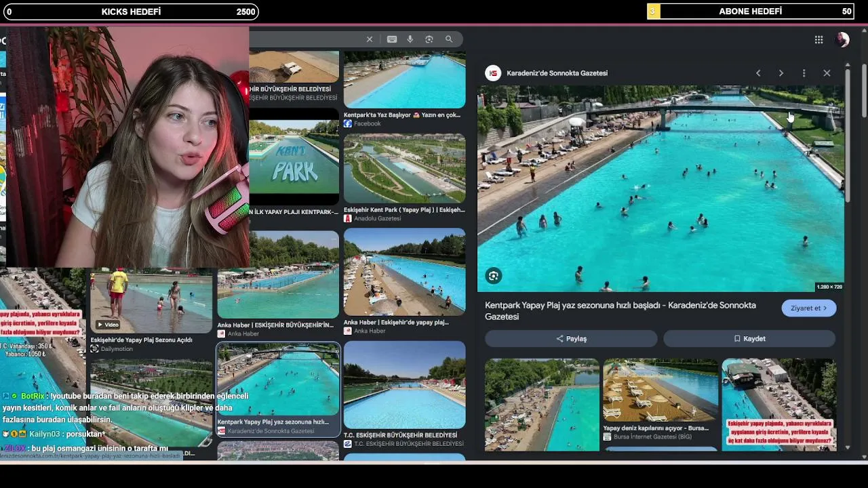Screen dimensions: 868x488
Task: Click the preview panel vertical scrollbar
Action: (x=848, y=136)
